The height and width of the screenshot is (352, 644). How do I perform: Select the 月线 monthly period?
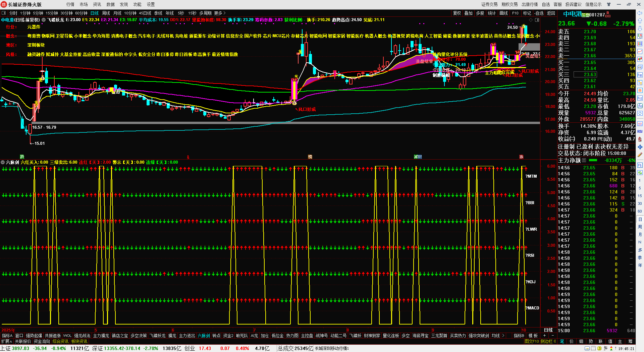117,13
